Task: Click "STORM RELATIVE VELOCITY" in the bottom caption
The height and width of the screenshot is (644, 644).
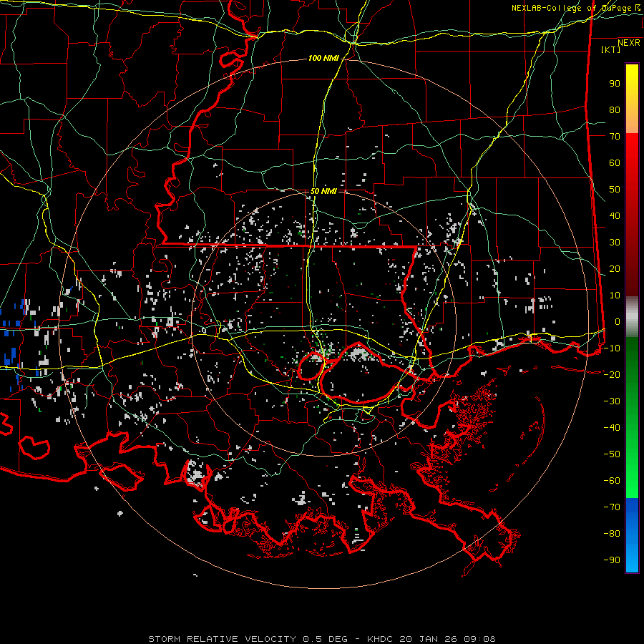Action: tap(222, 639)
